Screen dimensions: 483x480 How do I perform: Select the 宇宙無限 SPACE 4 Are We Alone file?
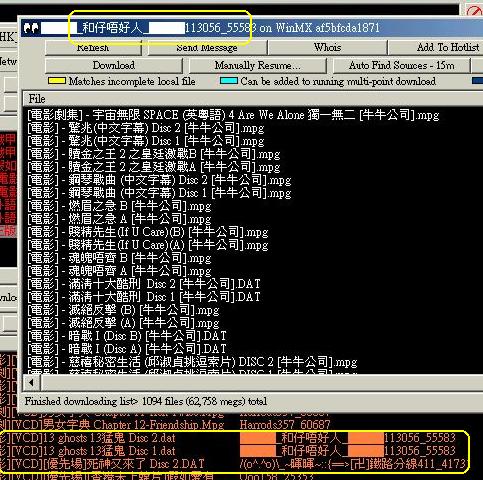point(233,115)
